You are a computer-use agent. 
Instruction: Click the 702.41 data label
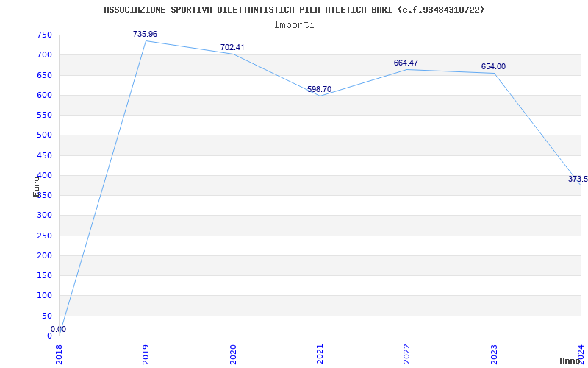pos(232,47)
